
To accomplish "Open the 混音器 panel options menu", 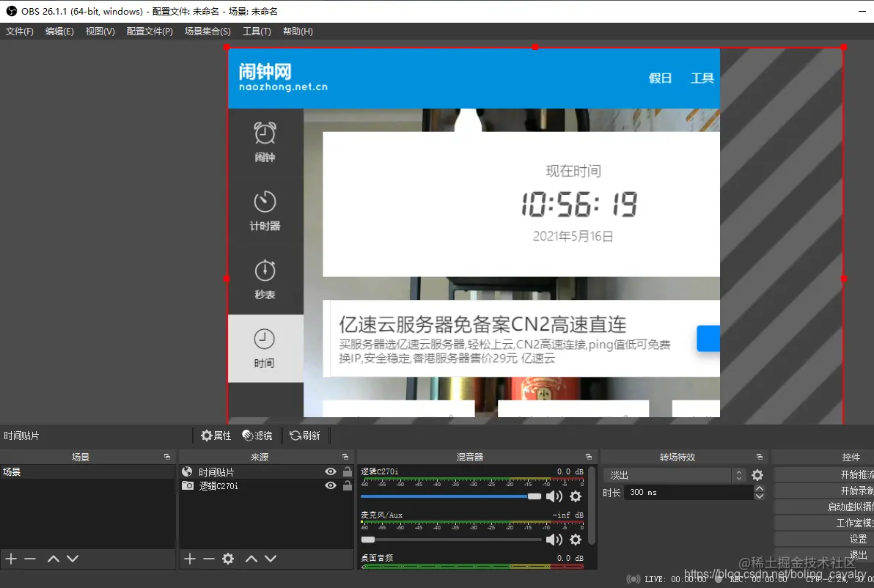I will click(x=588, y=456).
